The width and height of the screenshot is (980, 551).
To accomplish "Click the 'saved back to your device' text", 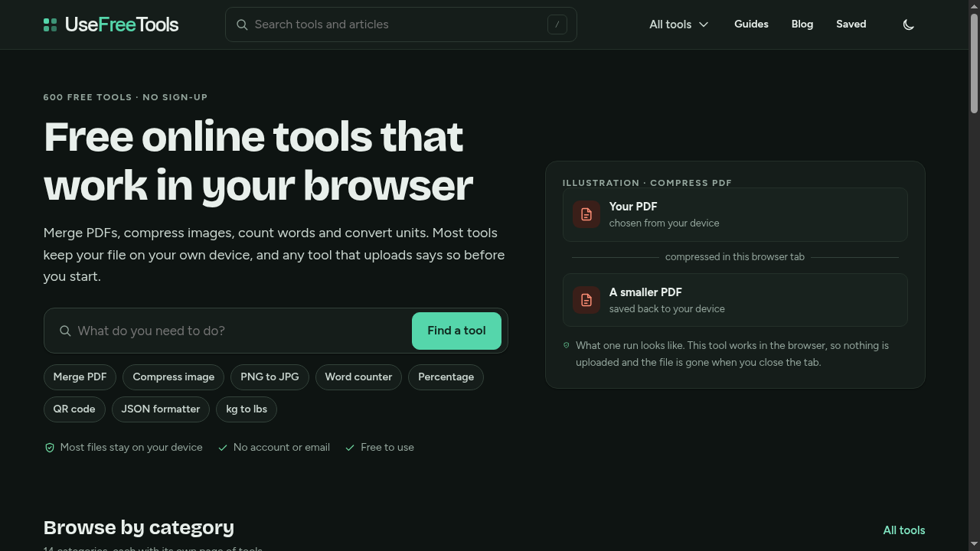I will (x=667, y=309).
